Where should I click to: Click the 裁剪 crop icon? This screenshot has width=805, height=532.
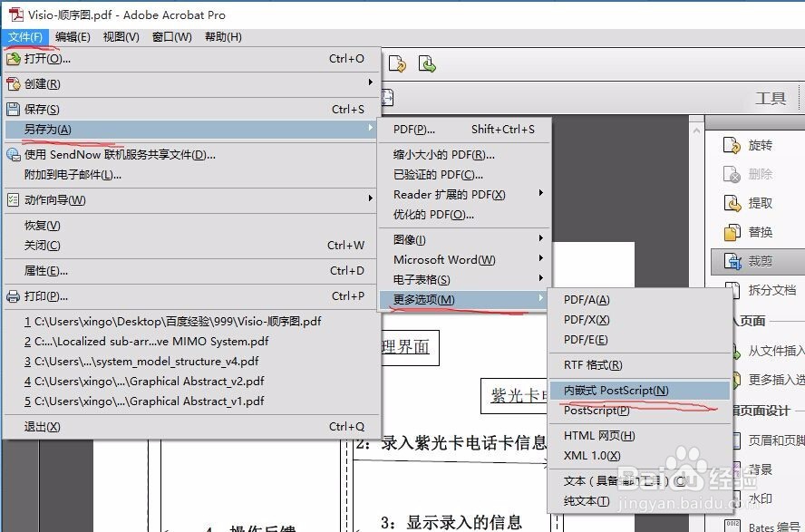pos(732,262)
